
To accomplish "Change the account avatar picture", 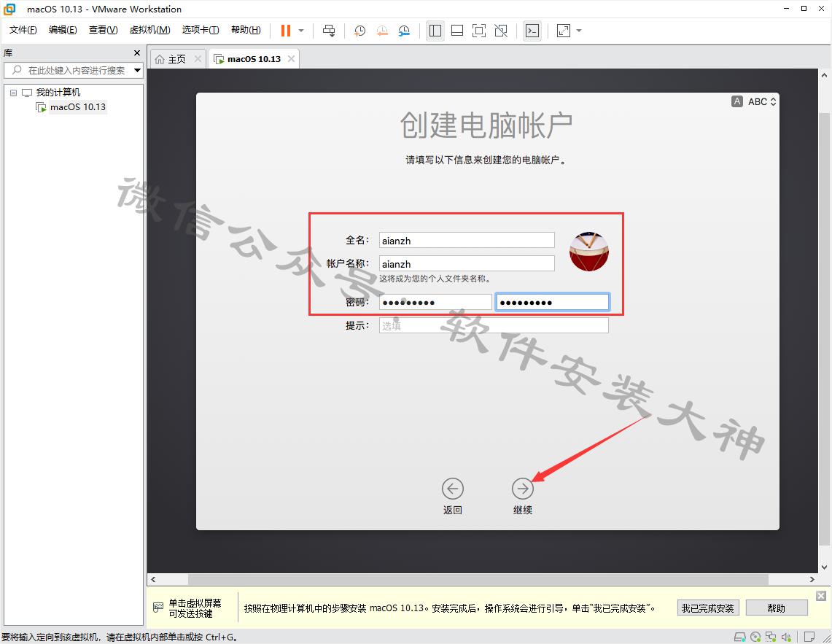I will click(x=589, y=252).
